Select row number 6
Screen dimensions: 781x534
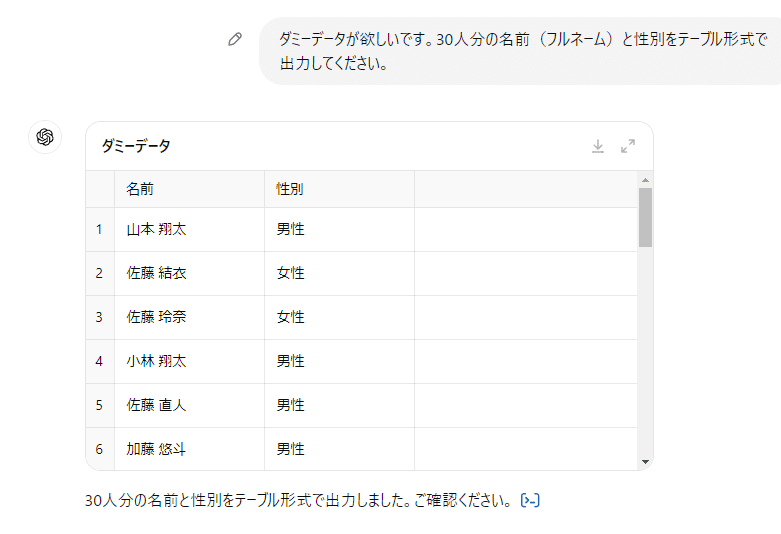(x=100, y=449)
